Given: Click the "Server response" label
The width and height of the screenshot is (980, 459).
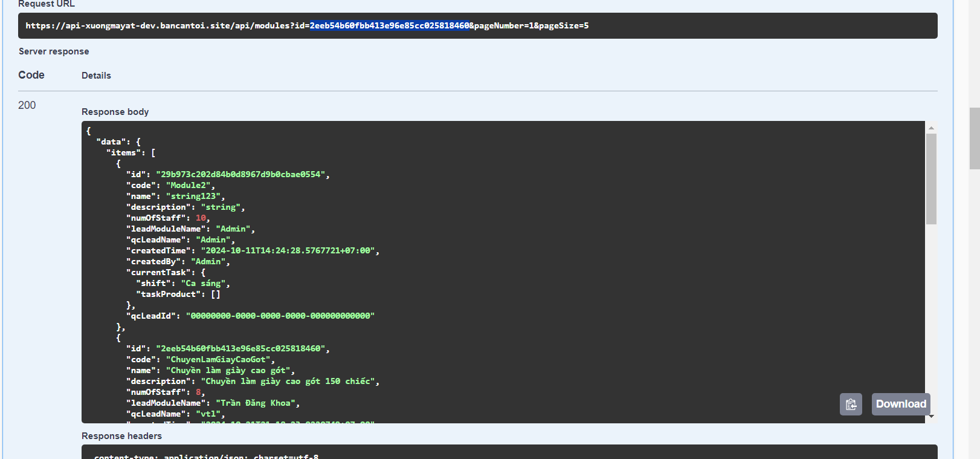Looking at the screenshot, I should point(54,51).
